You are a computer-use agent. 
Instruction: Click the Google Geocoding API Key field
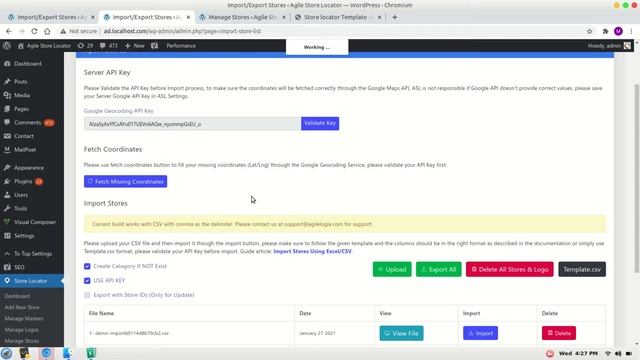point(192,124)
